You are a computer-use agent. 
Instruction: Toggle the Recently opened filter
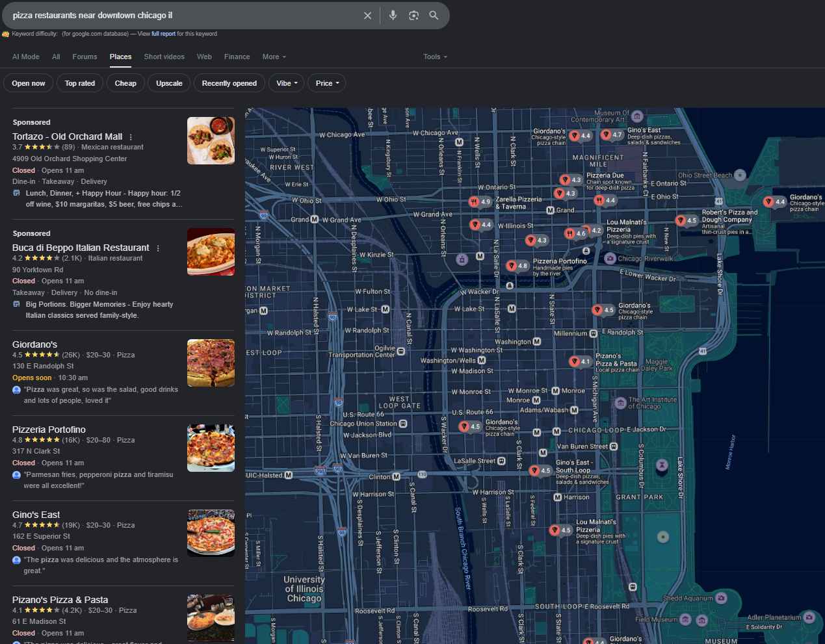point(229,83)
